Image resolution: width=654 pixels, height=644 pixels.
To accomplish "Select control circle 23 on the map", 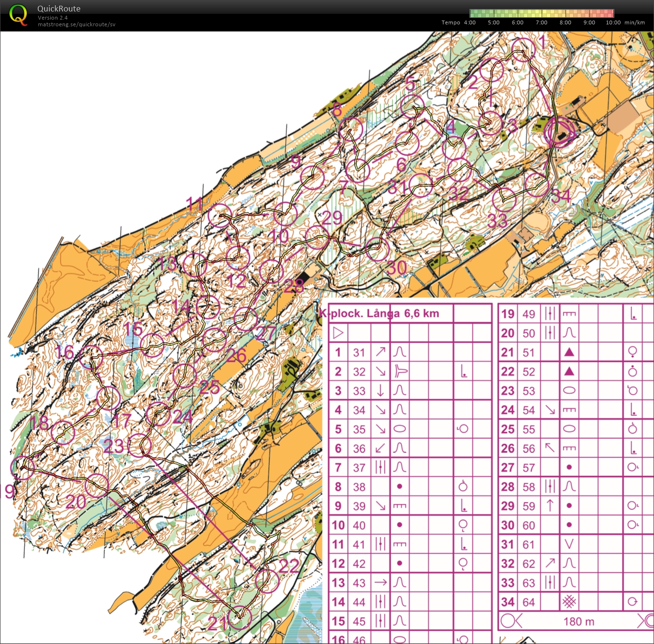I will [x=140, y=446].
